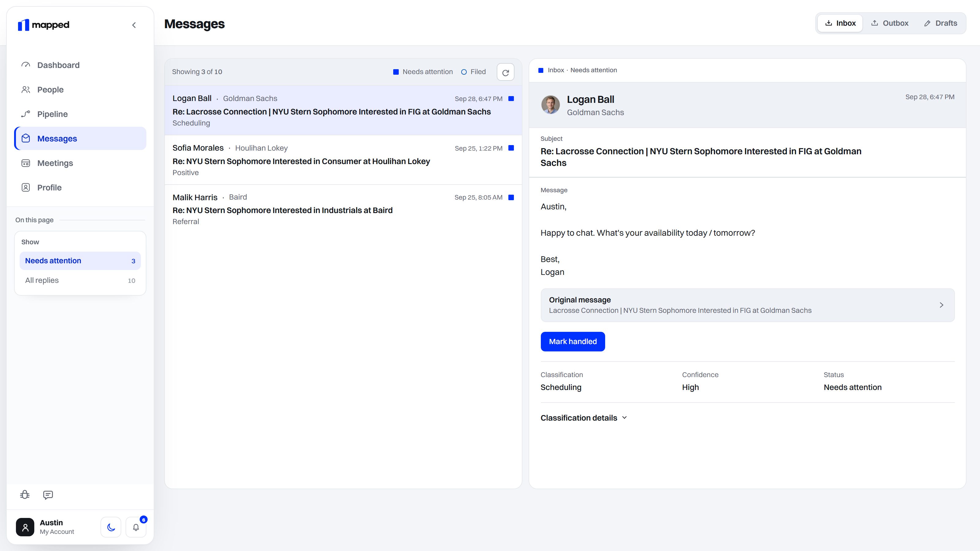
Task: Toggle dark mode with moon icon
Action: click(x=111, y=527)
